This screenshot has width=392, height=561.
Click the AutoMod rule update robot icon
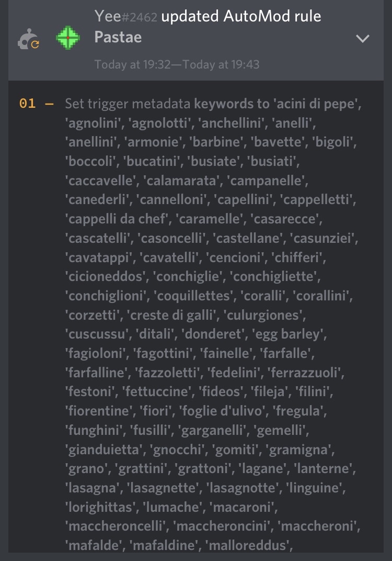(28, 39)
